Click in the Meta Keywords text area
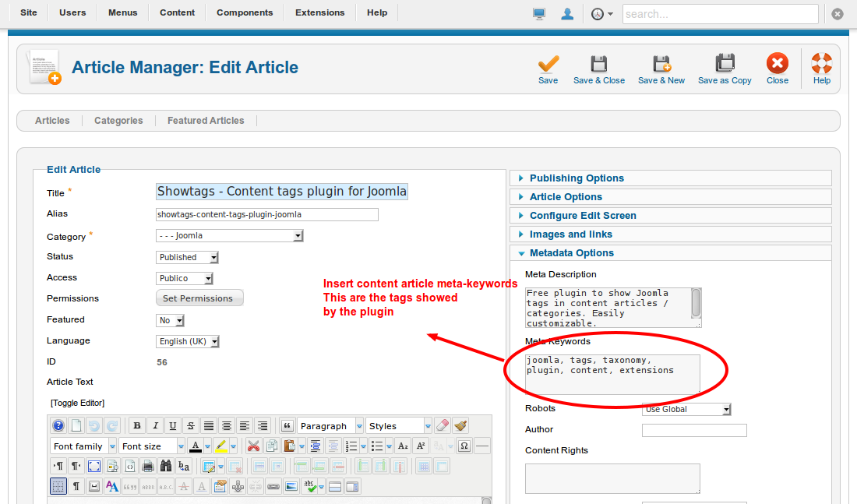 click(x=612, y=374)
